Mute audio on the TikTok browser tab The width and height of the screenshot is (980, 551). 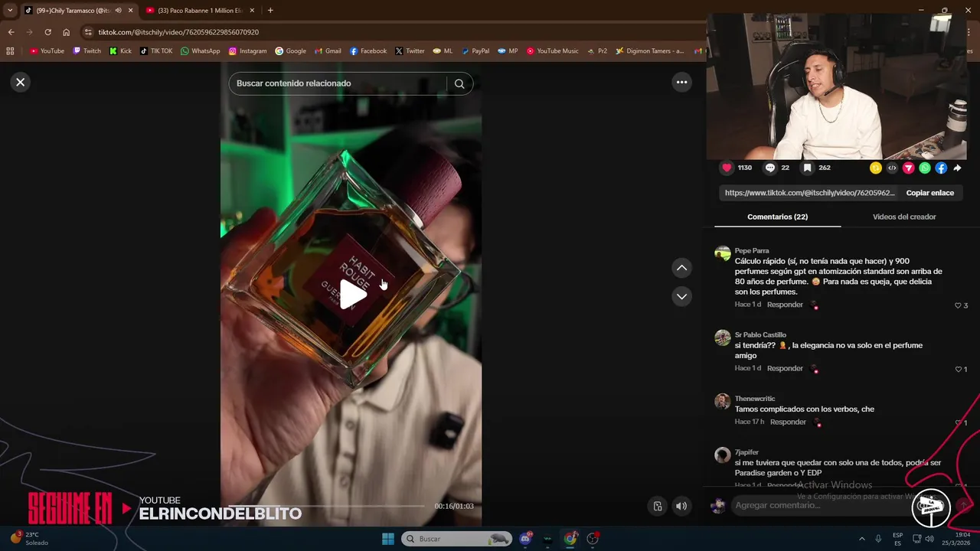119,11
